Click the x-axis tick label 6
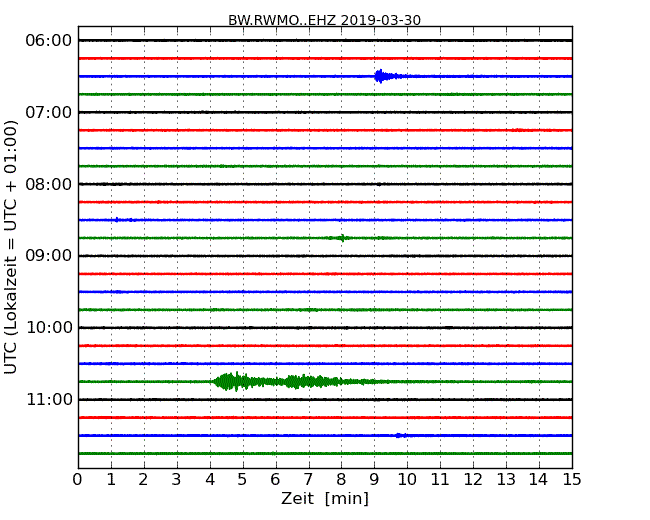The image size is (650, 520). coord(275,480)
